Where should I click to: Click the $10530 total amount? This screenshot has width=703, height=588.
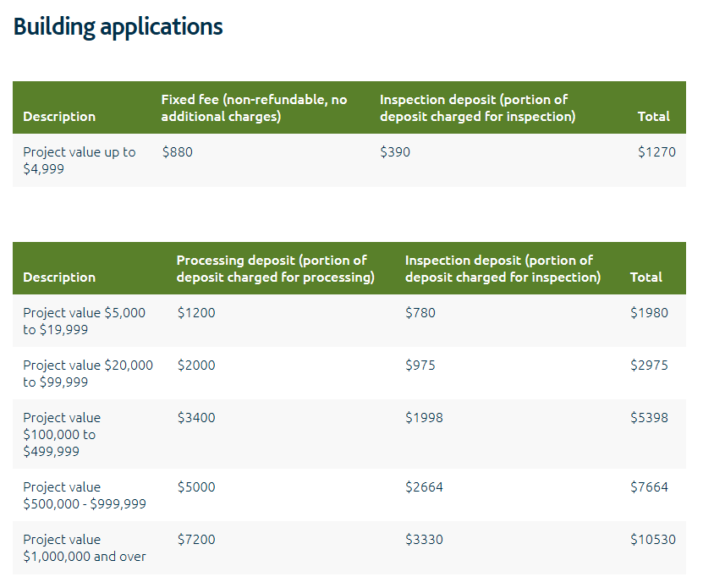click(652, 540)
